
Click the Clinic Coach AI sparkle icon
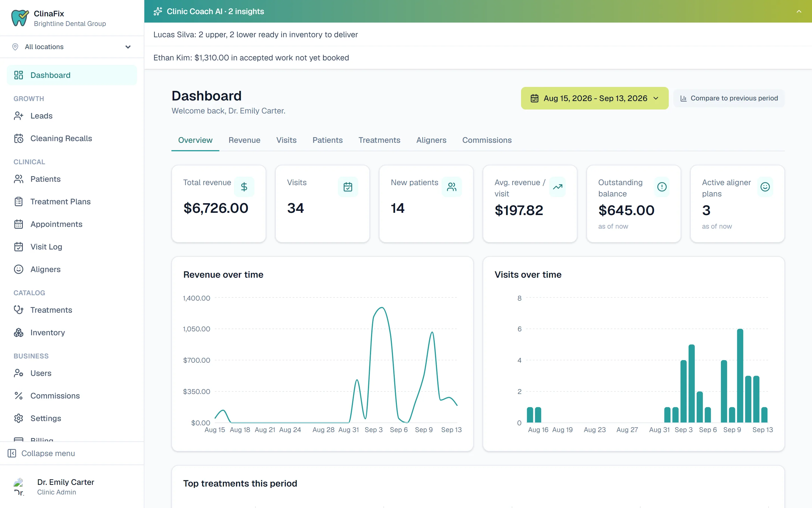pos(158,11)
